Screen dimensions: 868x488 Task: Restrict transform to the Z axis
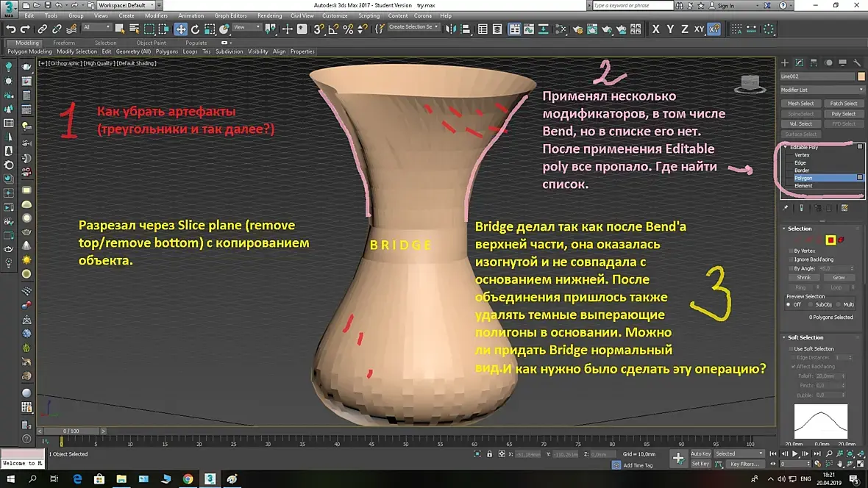point(684,29)
